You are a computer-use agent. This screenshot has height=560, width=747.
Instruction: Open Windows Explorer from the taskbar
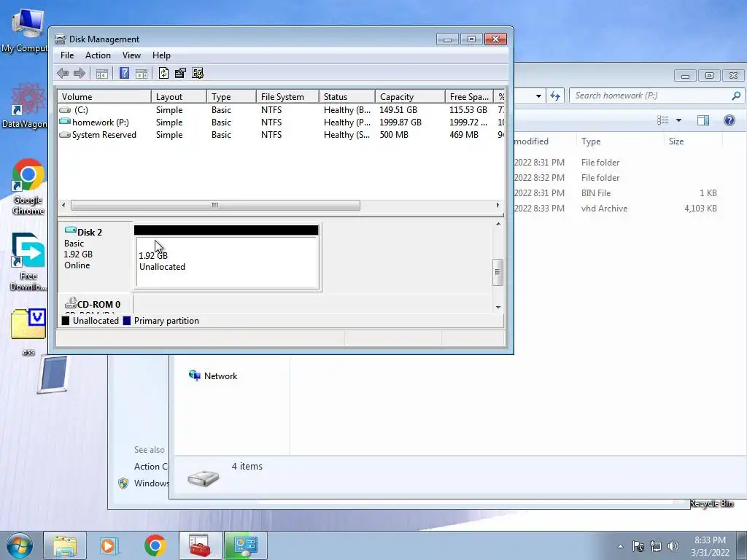tap(65, 545)
